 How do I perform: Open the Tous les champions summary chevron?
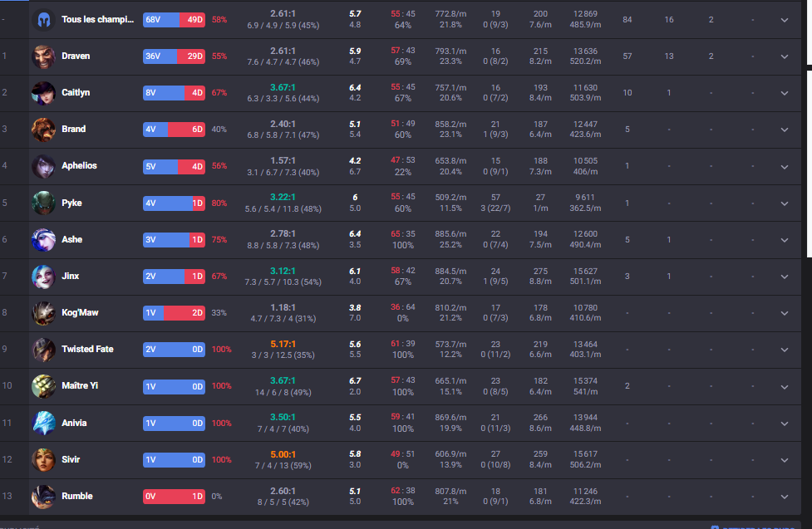tap(785, 20)
